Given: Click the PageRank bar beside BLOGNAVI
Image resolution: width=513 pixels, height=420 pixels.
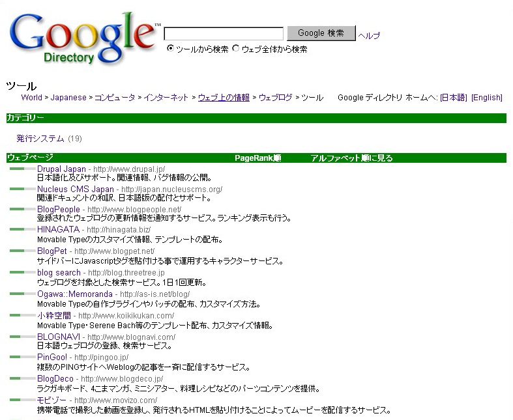Looking at the screenshot, I should click(23, 337).
